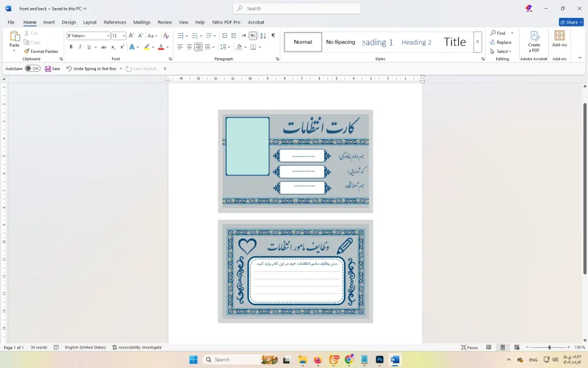This screenshot has width=588, height=368.
Task: Apply the No Spacing style
Action: click(x=341, y=42)
